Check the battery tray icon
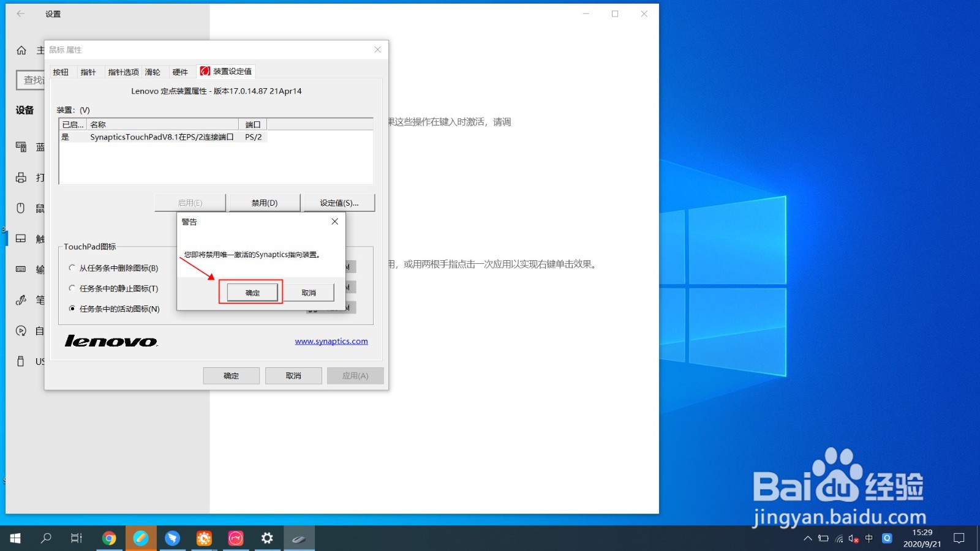Viewport: 980px width, 551px height. [823, 539]
